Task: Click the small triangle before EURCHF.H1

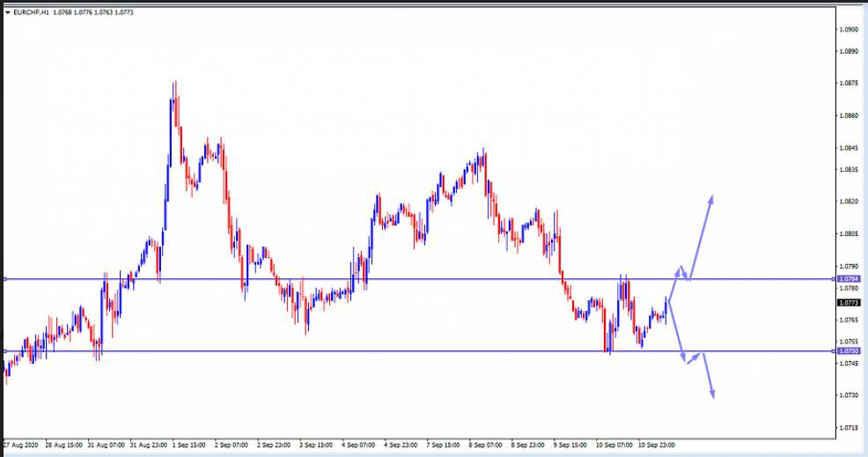Action: (8, 12)
